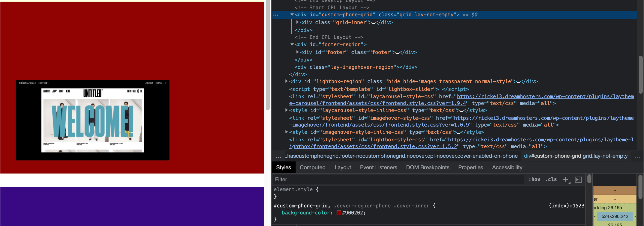Open the (index):1523 source link
Viewport: 644px width, 226px height.
click(x=566, y=206)
